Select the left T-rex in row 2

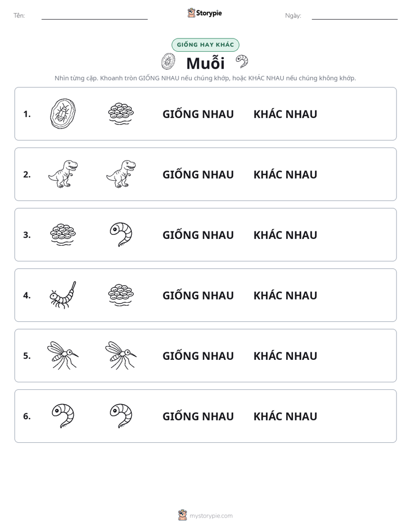63,174
